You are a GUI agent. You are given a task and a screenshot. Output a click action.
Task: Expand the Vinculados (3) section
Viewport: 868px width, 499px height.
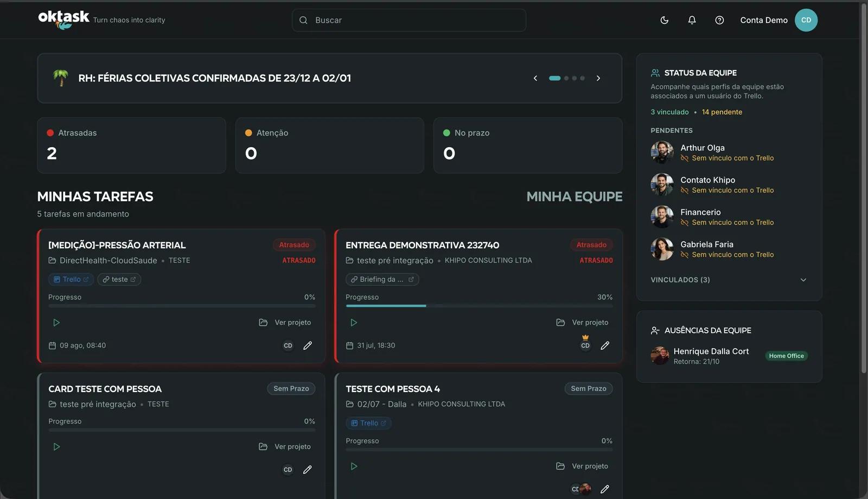coord(729,280)
